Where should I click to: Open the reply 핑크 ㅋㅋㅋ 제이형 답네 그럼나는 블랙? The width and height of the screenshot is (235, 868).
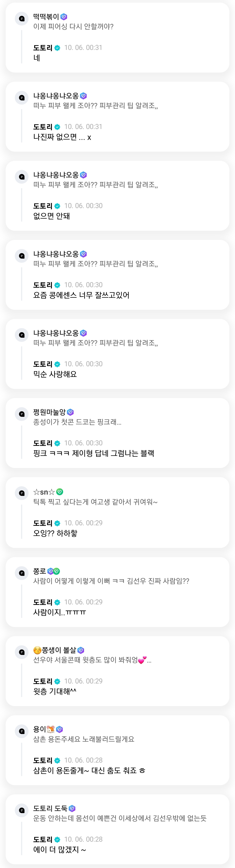[93, 453]
